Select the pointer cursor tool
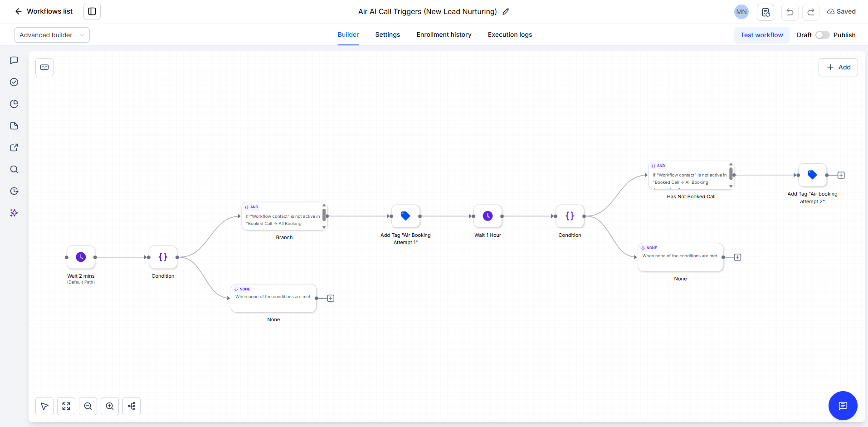The image size is (868, 427). tap(44, 406)
